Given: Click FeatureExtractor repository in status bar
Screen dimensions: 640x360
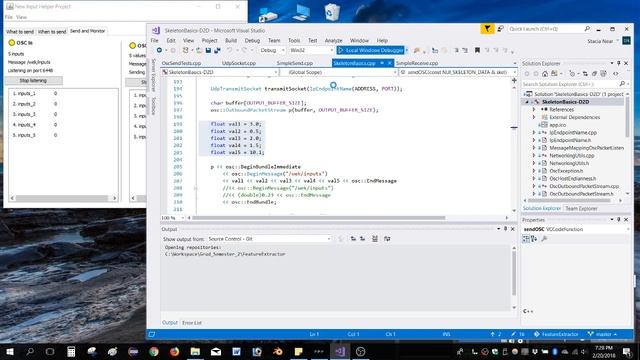Looking at the screenshot, I should [x=556, y=334].
